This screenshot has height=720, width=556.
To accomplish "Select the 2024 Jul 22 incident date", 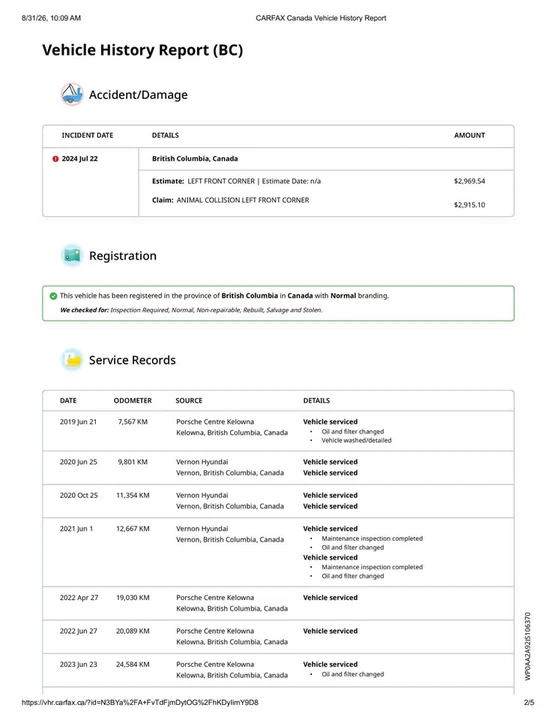I will [x=80, y=159].
